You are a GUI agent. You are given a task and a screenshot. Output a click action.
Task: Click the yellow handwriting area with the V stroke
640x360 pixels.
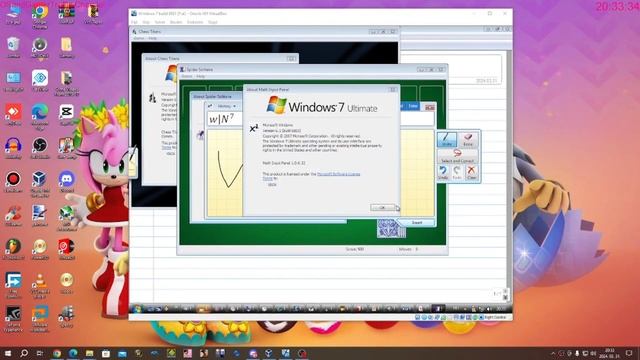pyautogui.click(x=225, y=173)
